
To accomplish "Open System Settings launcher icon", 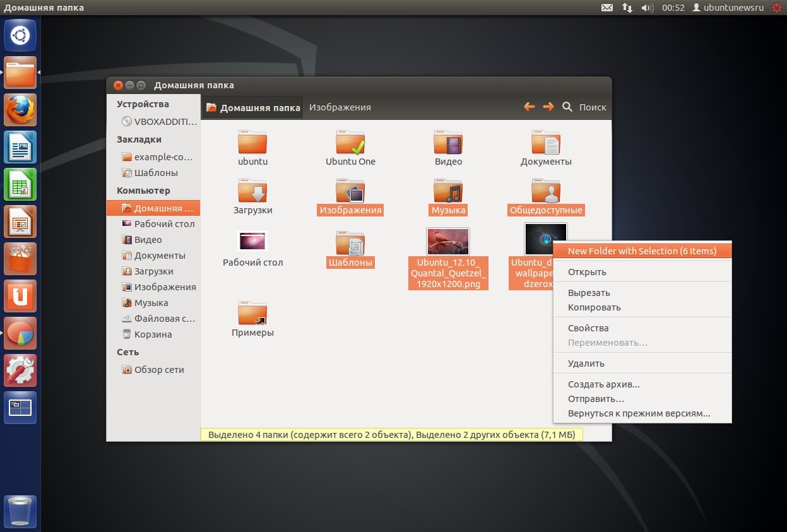I will coord(21,370).
